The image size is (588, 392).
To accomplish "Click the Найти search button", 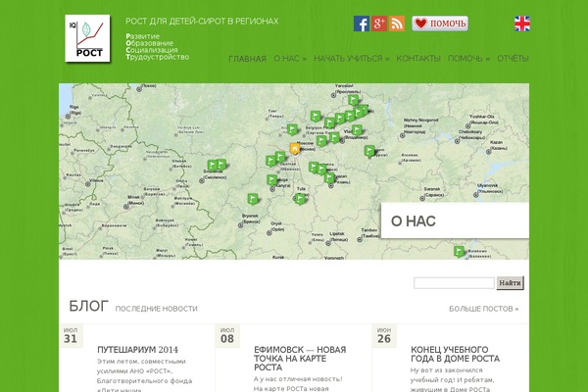I will click(x=510, y=283).
